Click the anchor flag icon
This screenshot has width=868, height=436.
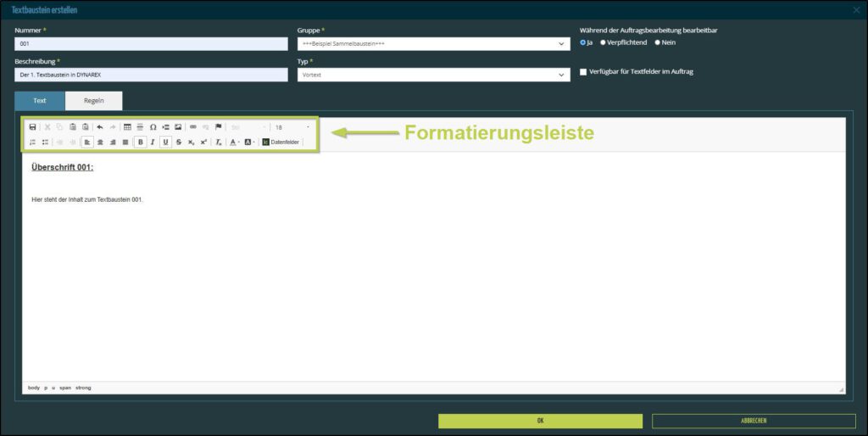pos(218,127)
